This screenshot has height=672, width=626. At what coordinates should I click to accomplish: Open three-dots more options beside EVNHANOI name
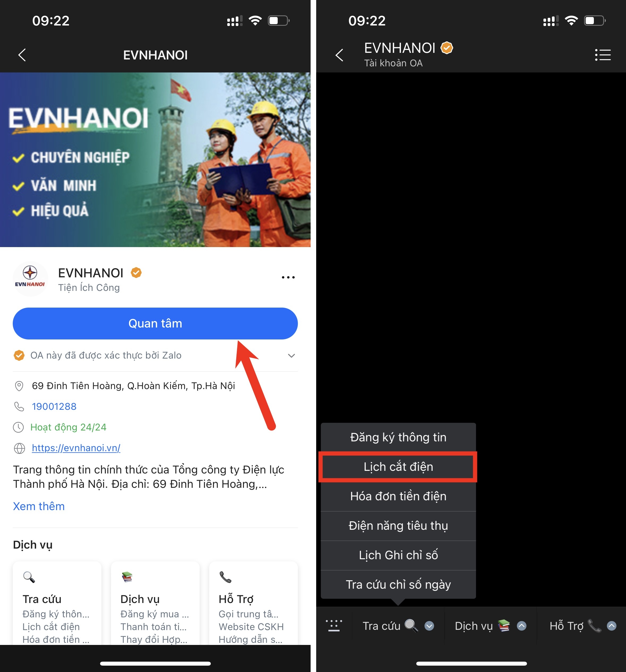288,277
